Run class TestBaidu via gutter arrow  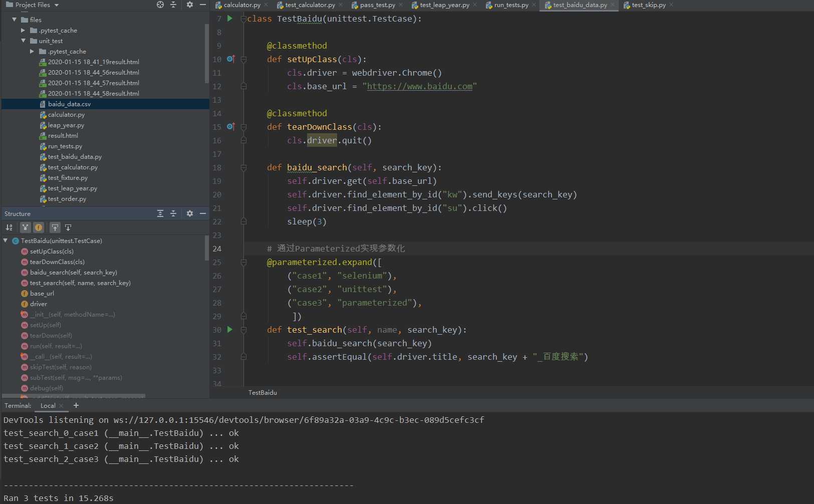pyautogui.click(x=230, y=19)
